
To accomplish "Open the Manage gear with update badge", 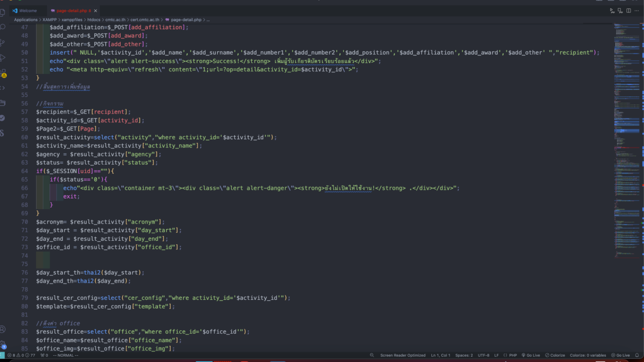I will (x=3, y=345).
